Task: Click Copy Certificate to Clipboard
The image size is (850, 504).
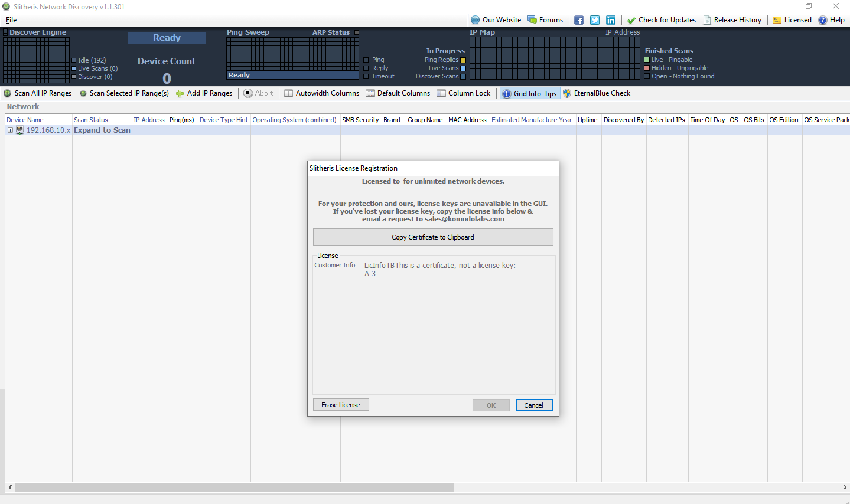Action: pos(433,237)
